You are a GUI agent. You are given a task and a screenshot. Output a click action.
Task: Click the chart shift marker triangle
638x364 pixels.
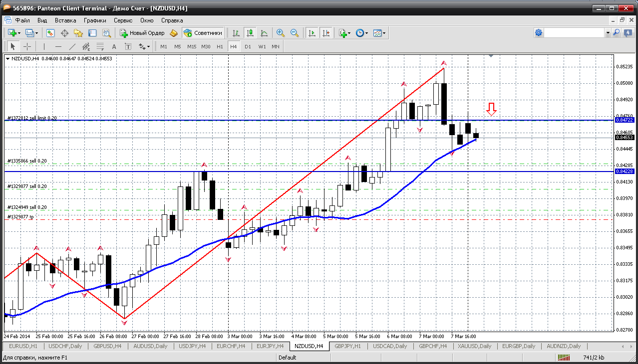tap(491, 56)
